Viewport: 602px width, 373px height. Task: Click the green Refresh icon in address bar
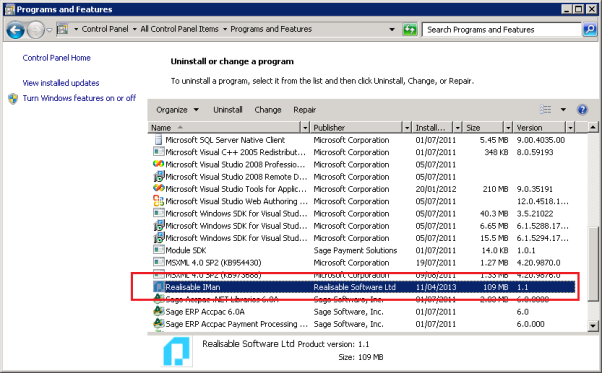pos(410,30)
